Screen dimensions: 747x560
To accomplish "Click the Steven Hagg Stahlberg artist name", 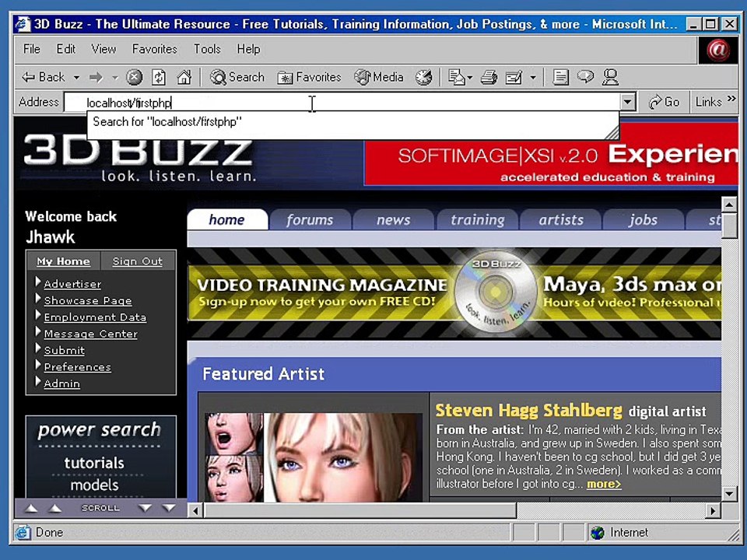I will coord(528,411).
